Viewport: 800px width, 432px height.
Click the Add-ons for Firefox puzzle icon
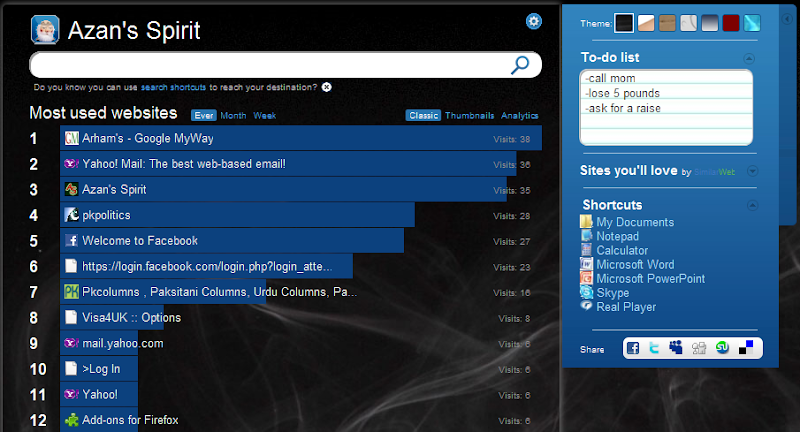pyautogui.click(x=71, y=420)
